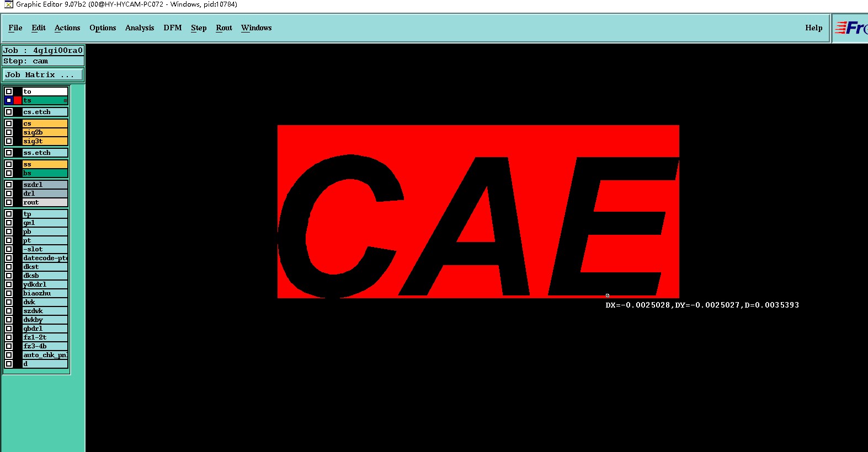868x452 pixels.
Task: Toggle display checkbox for ss.etch layer
Action: click(x=9, y=153)
